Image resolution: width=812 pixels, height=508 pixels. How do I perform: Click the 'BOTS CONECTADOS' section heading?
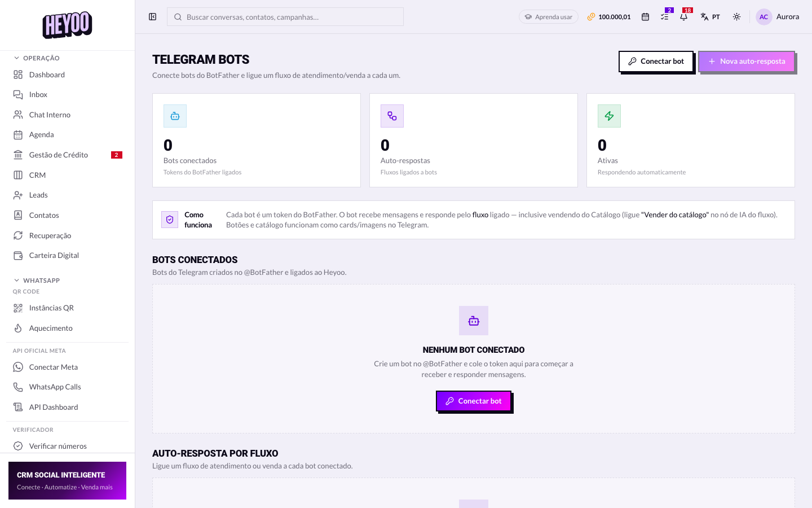pyautogui.click(x=195, y=260)
